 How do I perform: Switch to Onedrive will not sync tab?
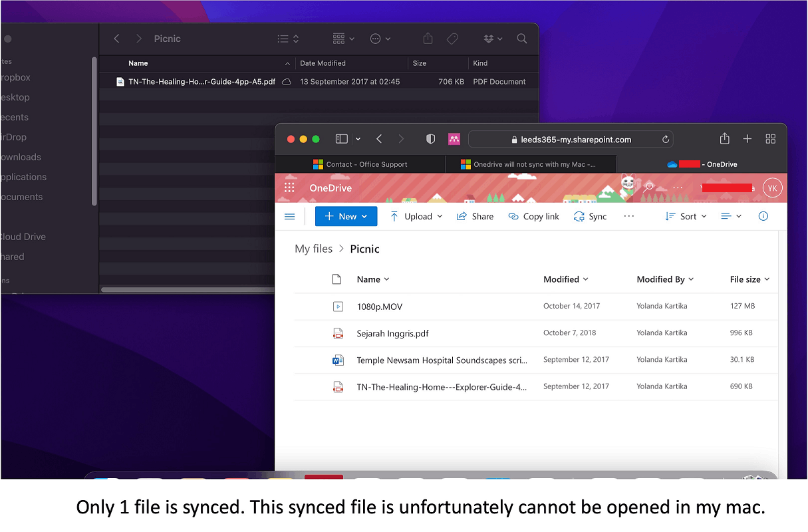click(531, 164)
